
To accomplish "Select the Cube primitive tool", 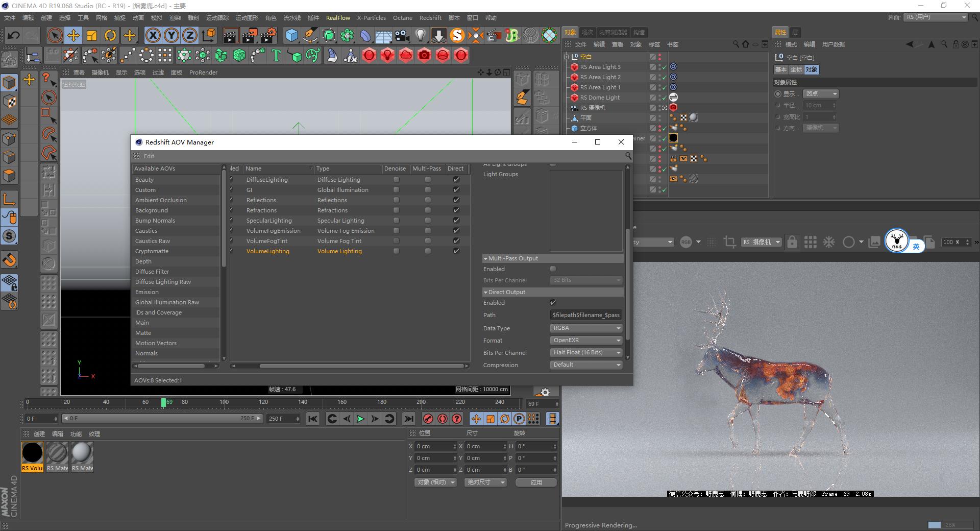I will tap(292, 35).
